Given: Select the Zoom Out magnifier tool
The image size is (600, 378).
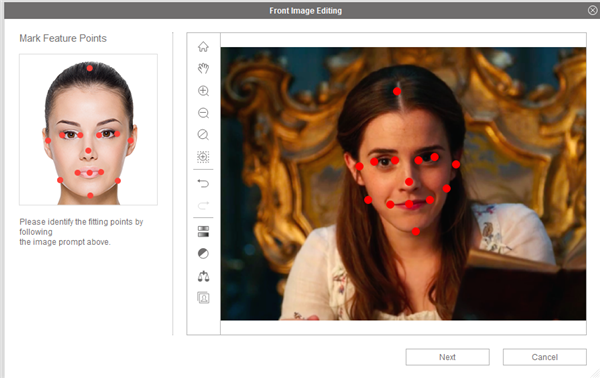Looking at the screenshot, I should (203, 113).
